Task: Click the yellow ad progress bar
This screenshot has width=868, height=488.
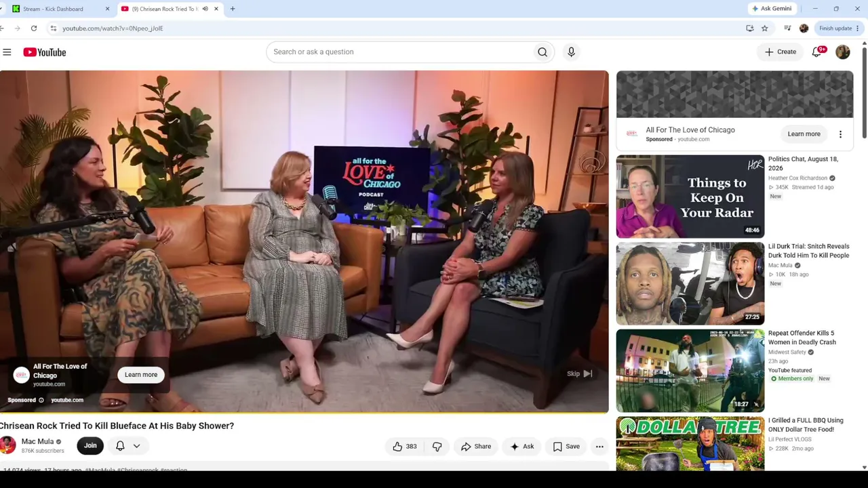Action: coord(304,411)
